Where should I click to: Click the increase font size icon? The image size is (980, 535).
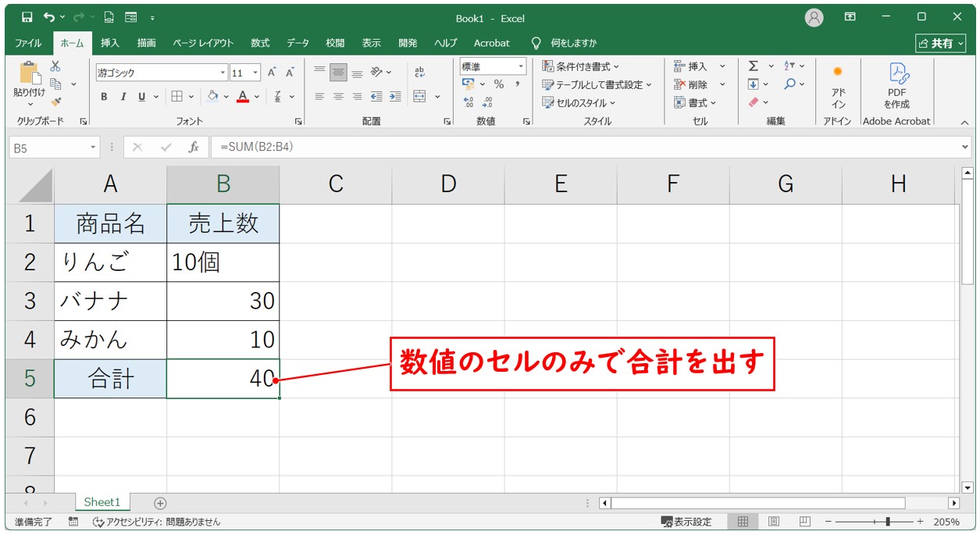click(272, 73)
